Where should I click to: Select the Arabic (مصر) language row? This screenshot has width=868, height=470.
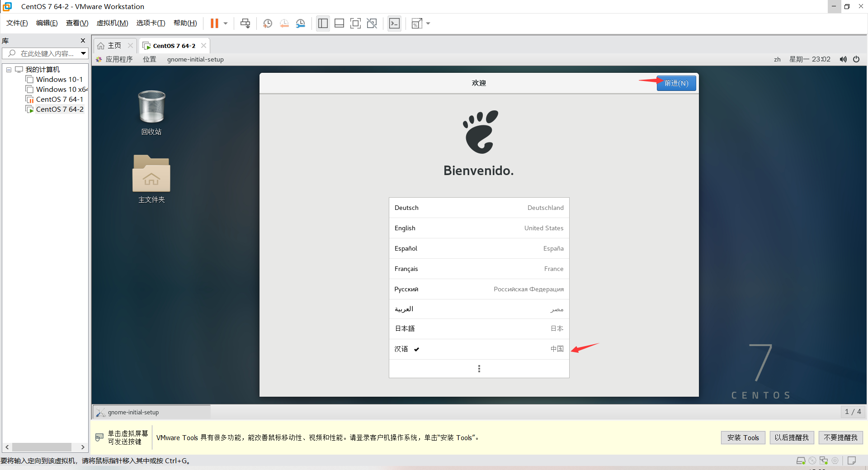pos(479,309)
